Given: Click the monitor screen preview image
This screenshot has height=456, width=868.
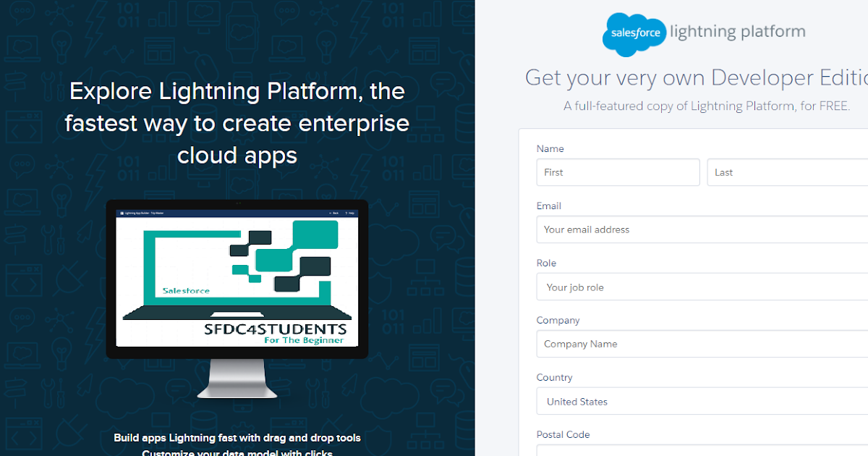Looking at the screenshot, I should pyautogui.click(x=237, y=279).
